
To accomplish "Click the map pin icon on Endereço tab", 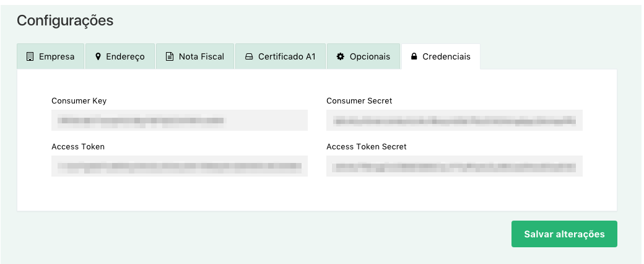I will 98,56.
